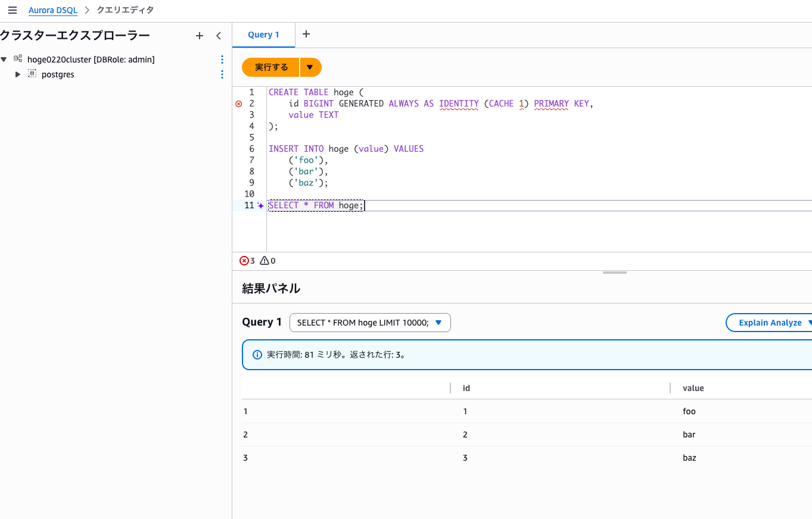
Task: Open the hamburger navigation menu
Action: pyautogui.click(x=12, y=10)
